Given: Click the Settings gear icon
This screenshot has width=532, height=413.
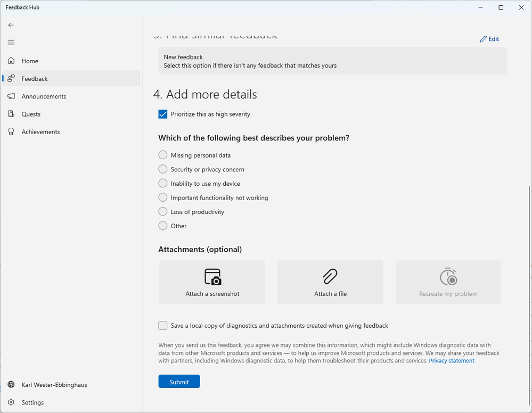Looking at the screenshot, I should pyautogui.click(x=11, y=402).
